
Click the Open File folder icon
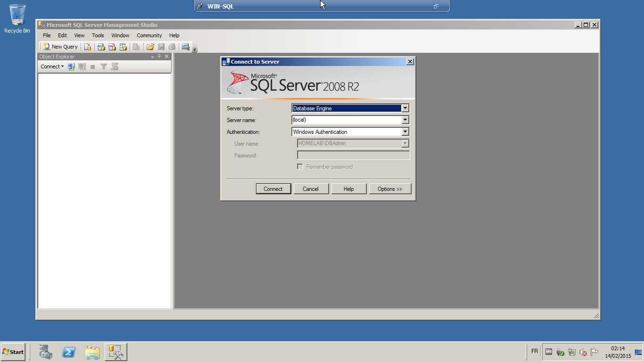[x=150, y=47]
